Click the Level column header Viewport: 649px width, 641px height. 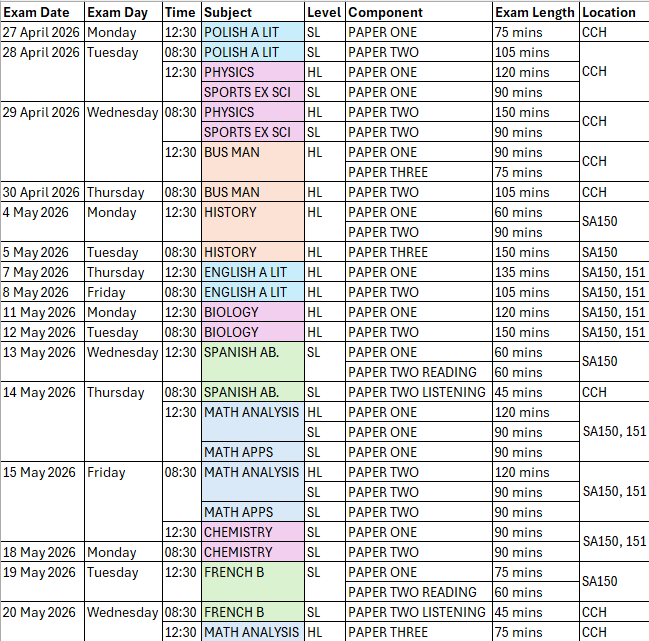point(324,12)
